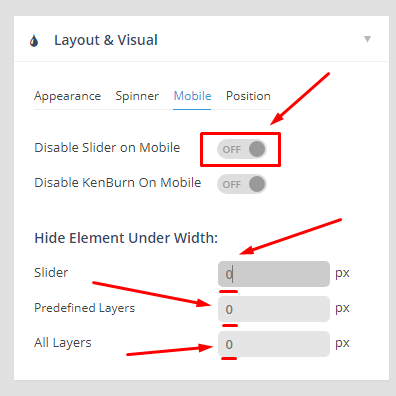Select the Mobile tab

click(192, 96)
